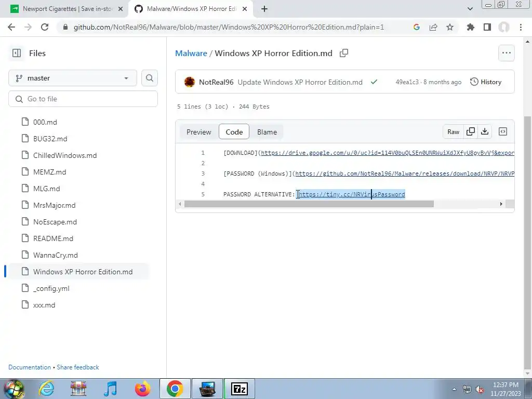Go back in browser
Screen dimensions: 532x399
click(x=11, y=27)
